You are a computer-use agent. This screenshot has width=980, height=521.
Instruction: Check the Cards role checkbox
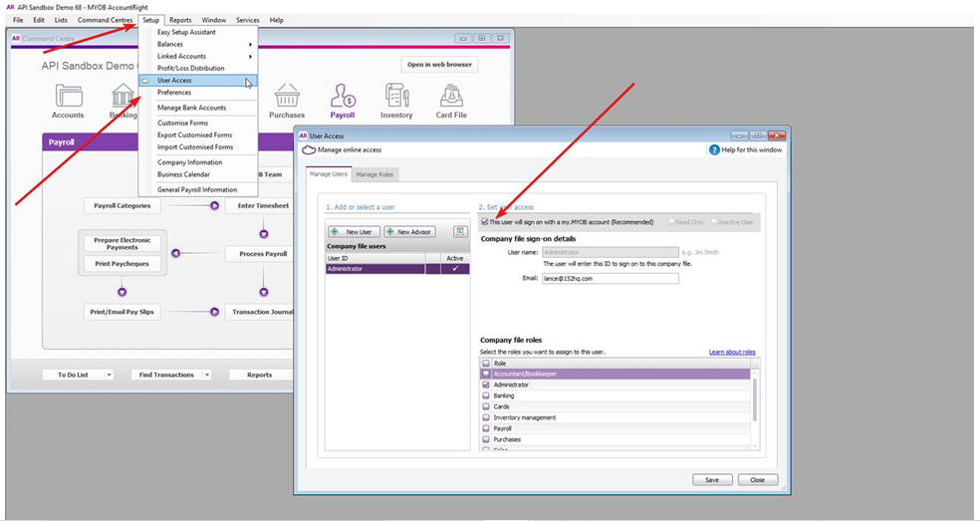(x=486, y=406)
